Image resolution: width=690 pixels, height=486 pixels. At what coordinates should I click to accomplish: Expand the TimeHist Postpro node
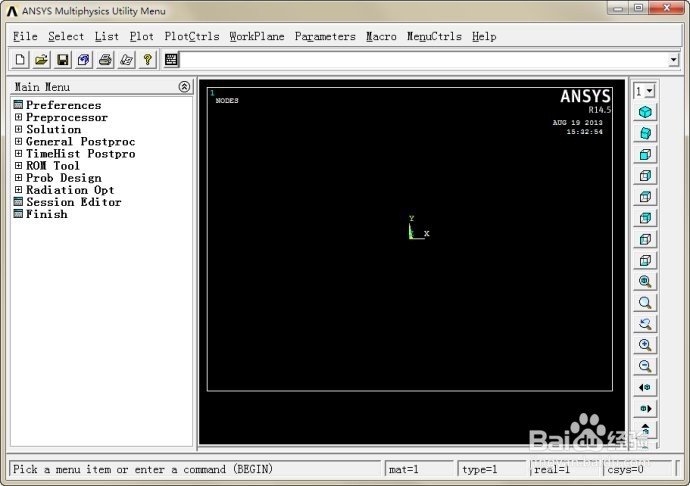(18, 153)
